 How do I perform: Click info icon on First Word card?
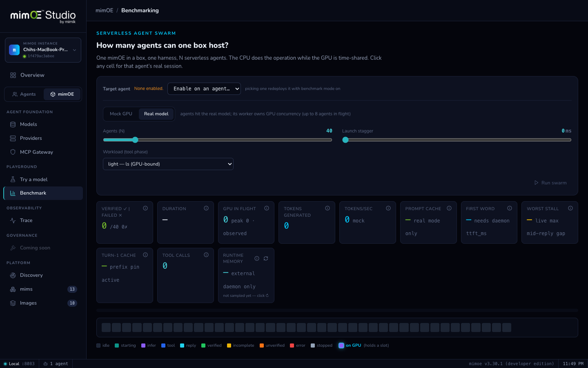point(510,208)
